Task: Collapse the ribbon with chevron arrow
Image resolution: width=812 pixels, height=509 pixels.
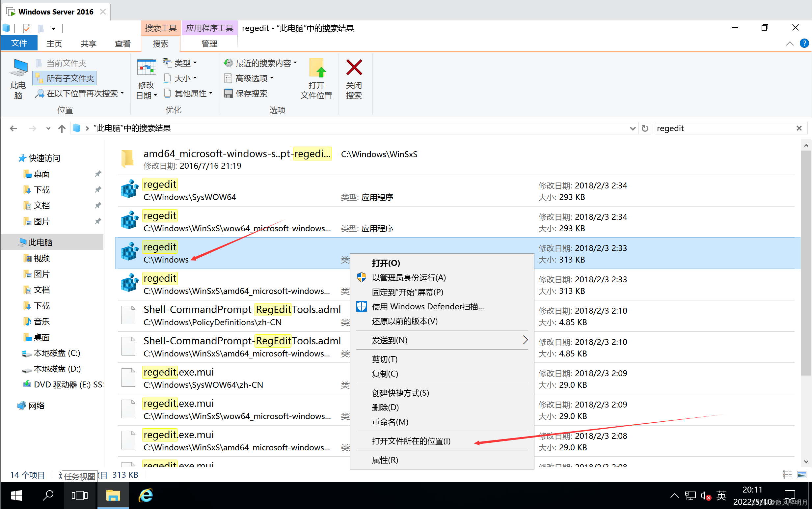Action: [790, 43]
